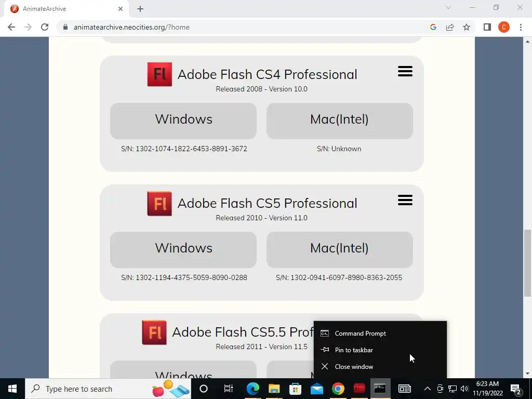The width and height of the screenshot is (532, 399).
Task: Close the AnimateArchive tab
Action: pyautogui.click(x=121, y=9)
